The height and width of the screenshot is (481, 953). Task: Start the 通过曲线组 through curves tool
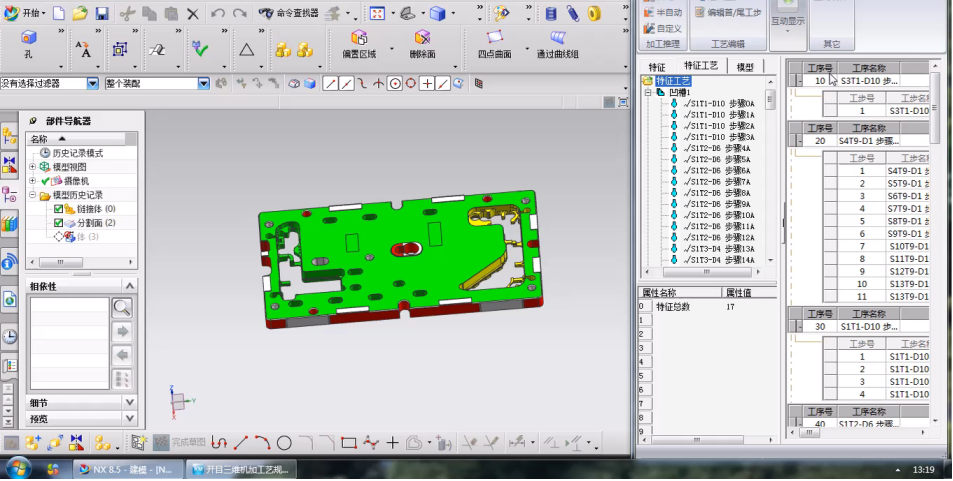(557, 44)
